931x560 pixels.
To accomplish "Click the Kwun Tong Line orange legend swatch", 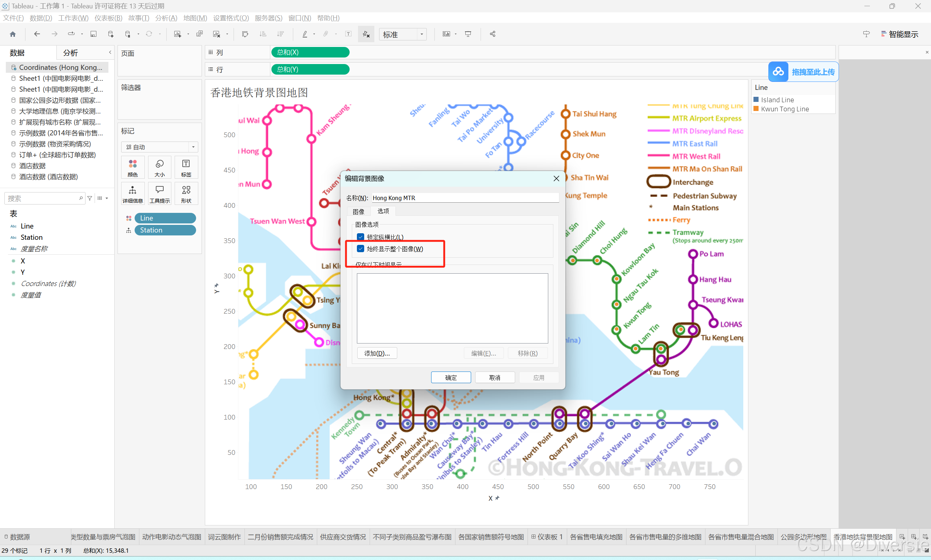I will click(x=756, y=109).
